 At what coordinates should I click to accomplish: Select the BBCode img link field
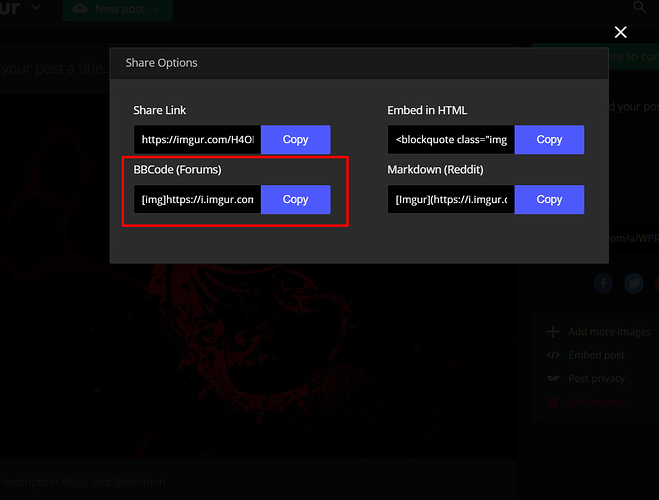(x=198, y=200)
